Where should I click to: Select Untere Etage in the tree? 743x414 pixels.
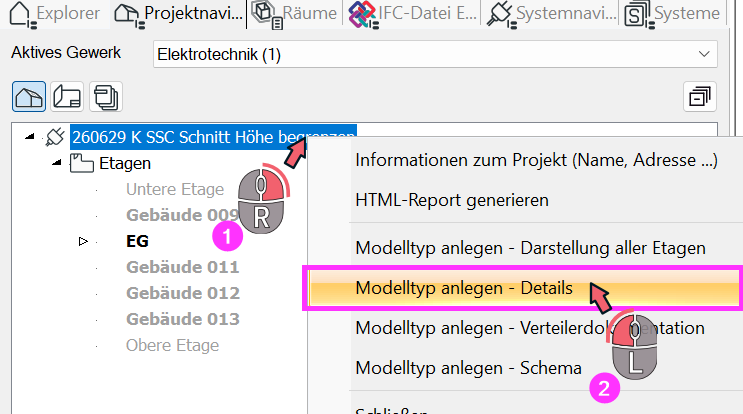coord(175,189)
